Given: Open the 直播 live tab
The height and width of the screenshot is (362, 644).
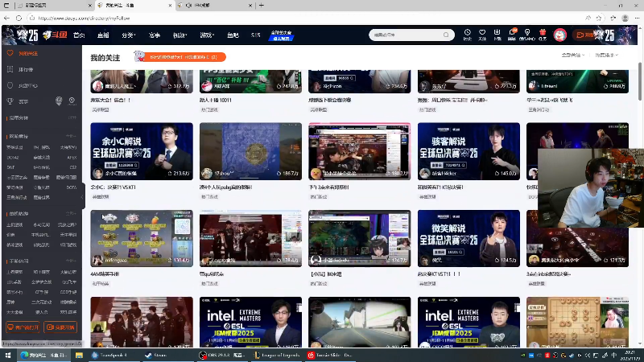Looking at the screenshot, I should [x=103, y=35].
